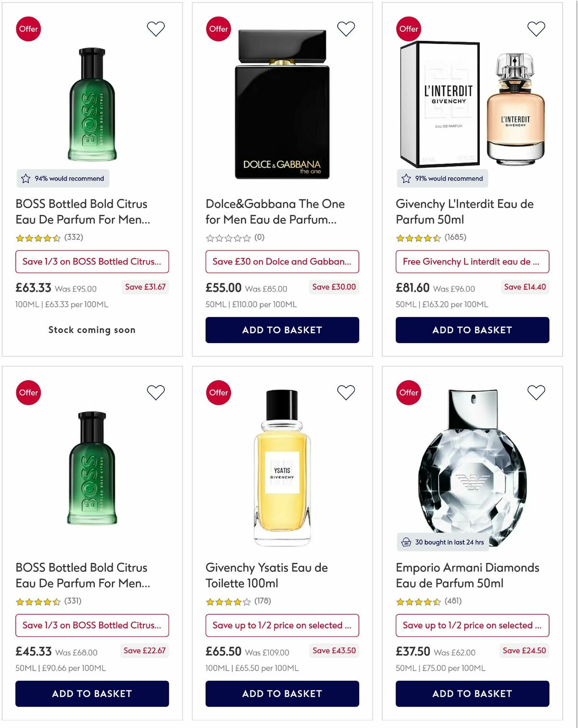Click the Offer badge on Givenchy L'Interdit card
The height and width of the screenshot is (728, 578).
pyautogui.click(x=408, y=29)
